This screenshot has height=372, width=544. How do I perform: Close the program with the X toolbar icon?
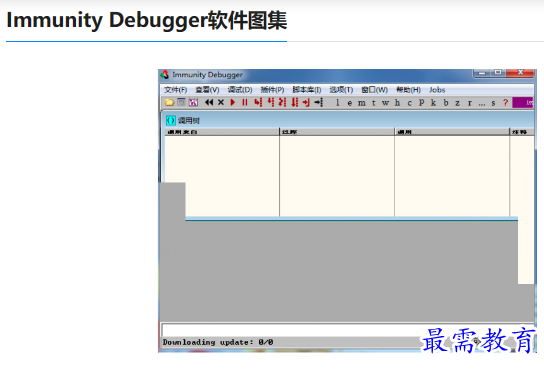coord(221,102)
